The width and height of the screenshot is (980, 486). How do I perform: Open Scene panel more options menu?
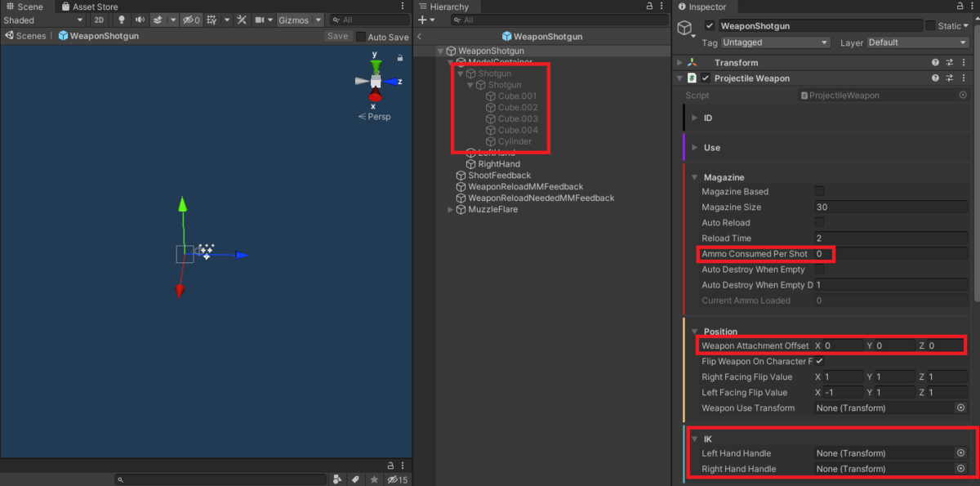403,7
